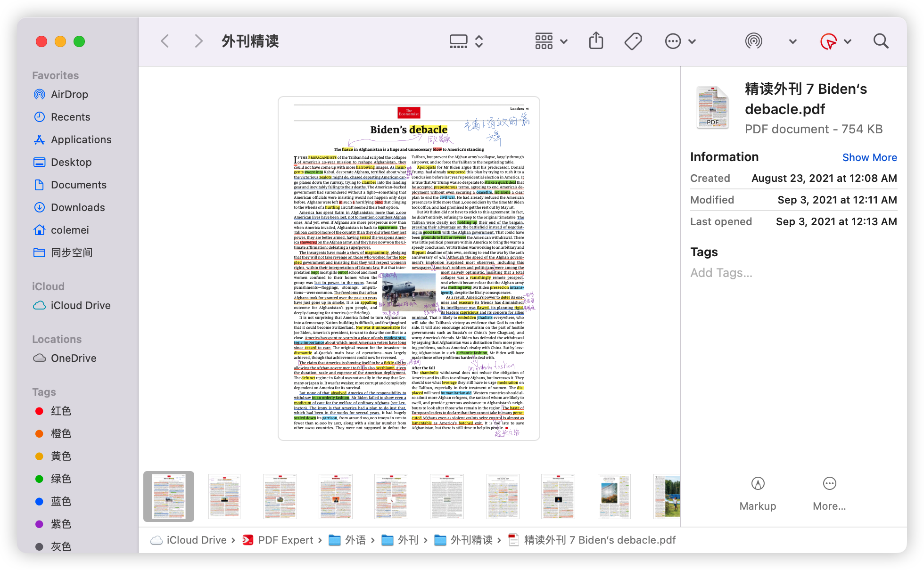Viewport: 924px width, 570px height.
Task: Click PDF Expert in the path bar
Action: coord(278,540)
